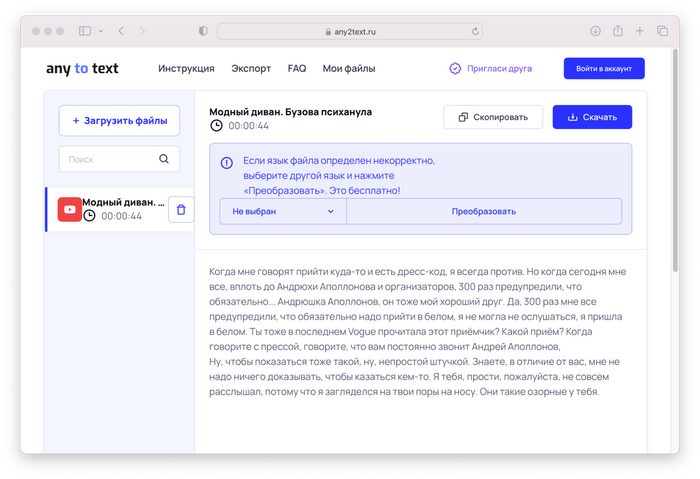Click the «Пригласи друга» link

coord(490,69)
